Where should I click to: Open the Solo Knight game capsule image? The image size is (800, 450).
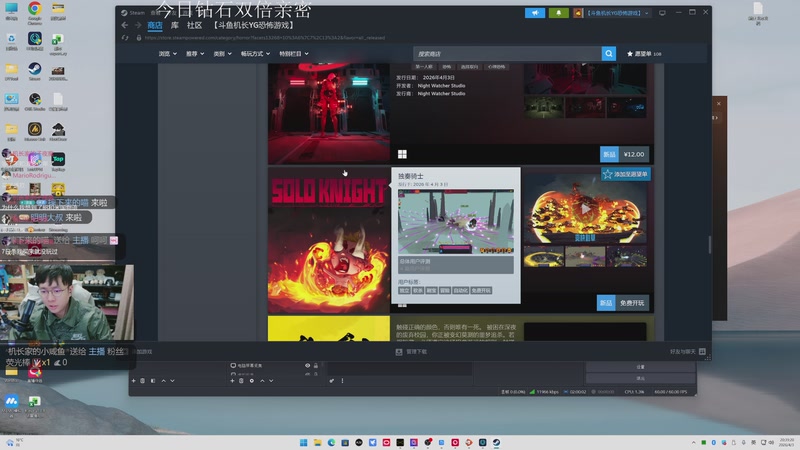[329, 240]
